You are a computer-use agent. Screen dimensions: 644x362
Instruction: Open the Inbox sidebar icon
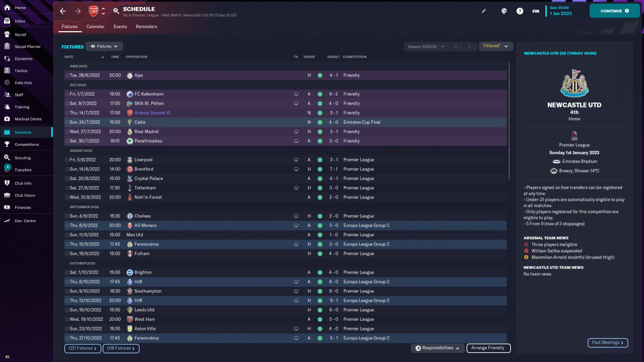pos(7,21)
